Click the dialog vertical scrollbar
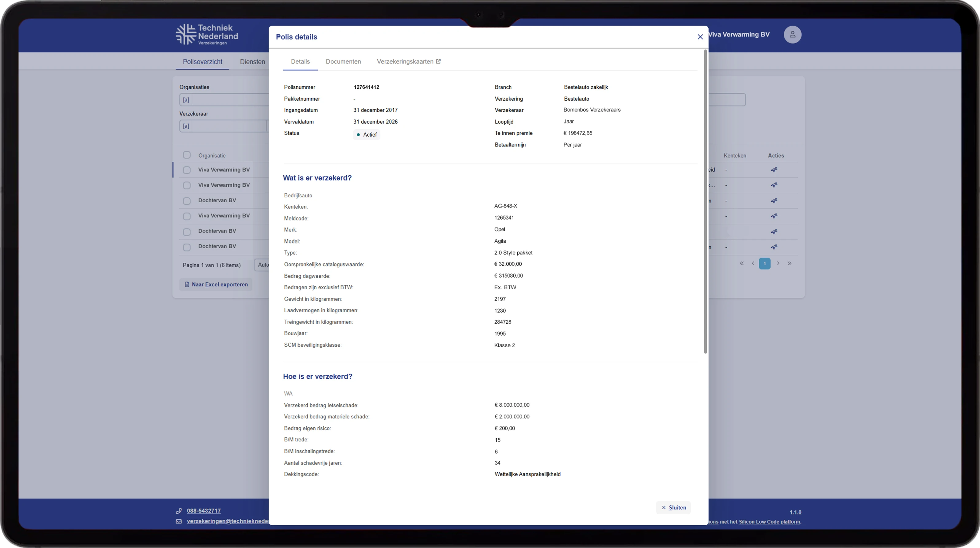 tap(705, 202)
